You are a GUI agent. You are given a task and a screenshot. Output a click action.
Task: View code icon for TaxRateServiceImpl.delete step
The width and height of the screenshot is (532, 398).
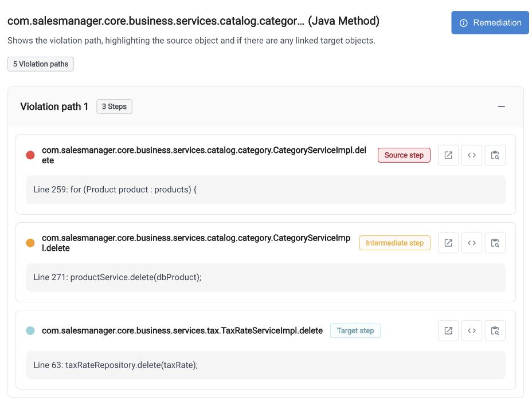coord(472,330)
